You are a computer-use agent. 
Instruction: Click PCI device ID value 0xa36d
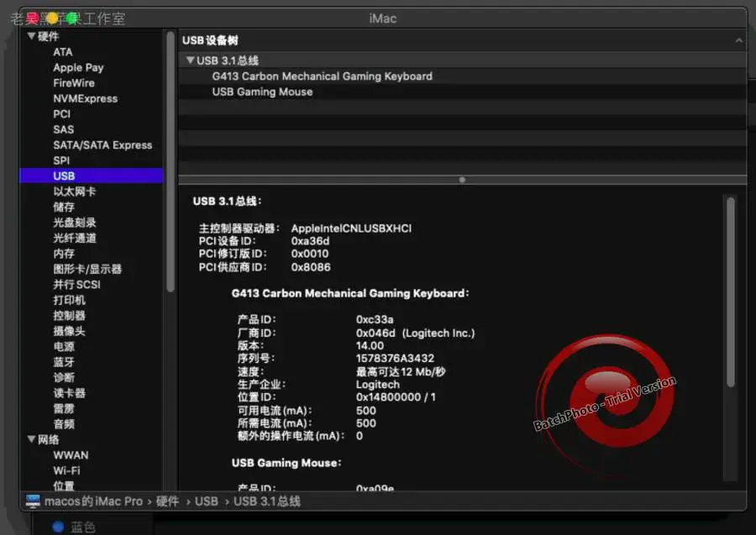[310, 241]
